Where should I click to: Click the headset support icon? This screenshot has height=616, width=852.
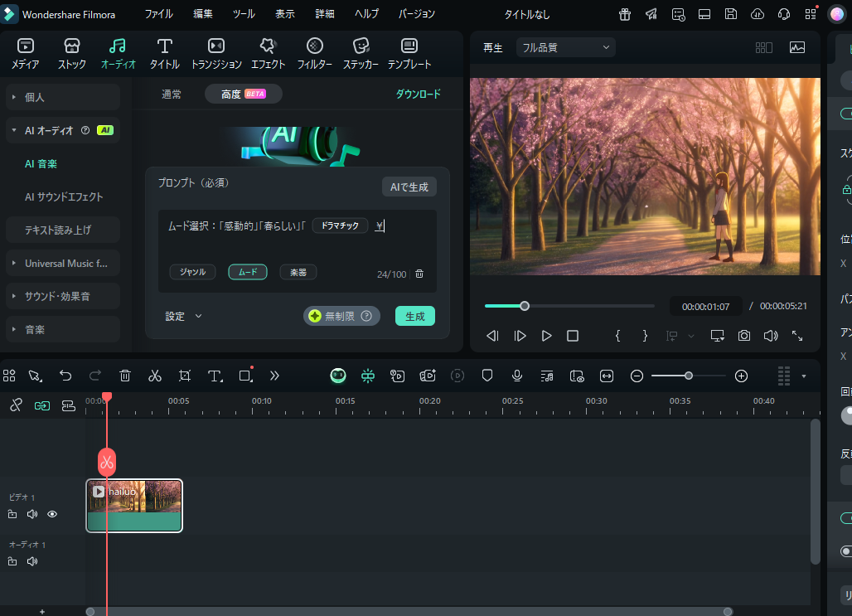point(783,15)
